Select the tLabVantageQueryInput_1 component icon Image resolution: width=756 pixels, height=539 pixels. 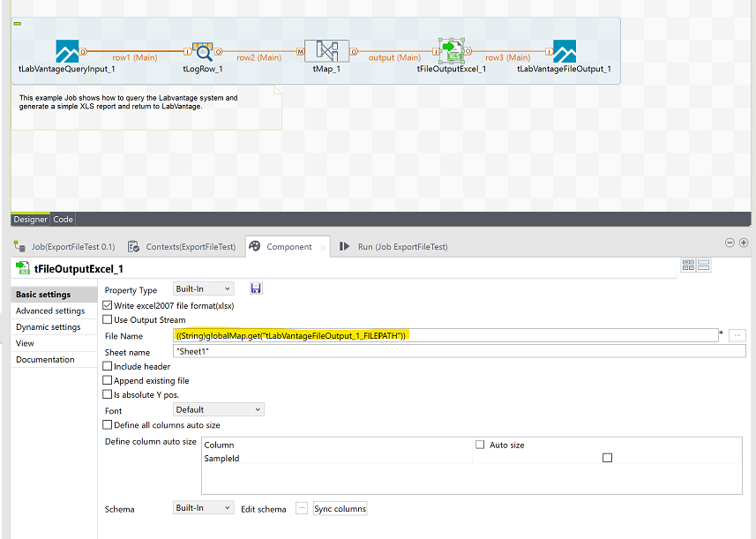click(x=67, y=51)
